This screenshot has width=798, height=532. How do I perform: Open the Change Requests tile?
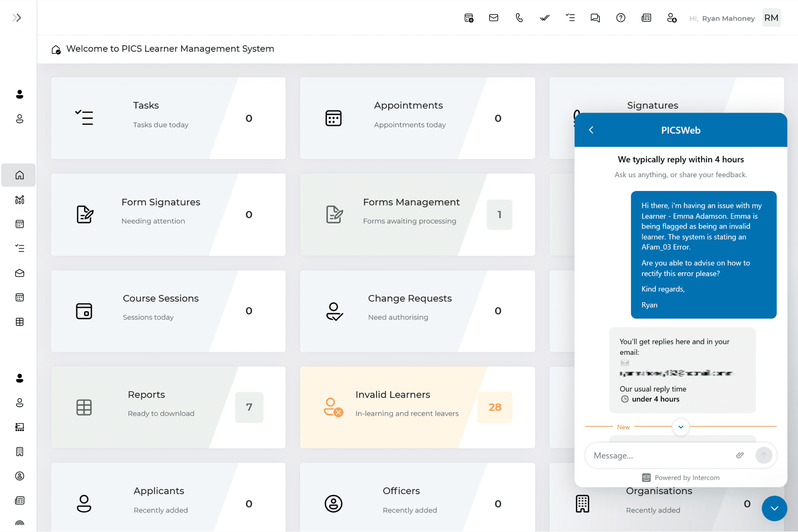[x=417, y=311]
